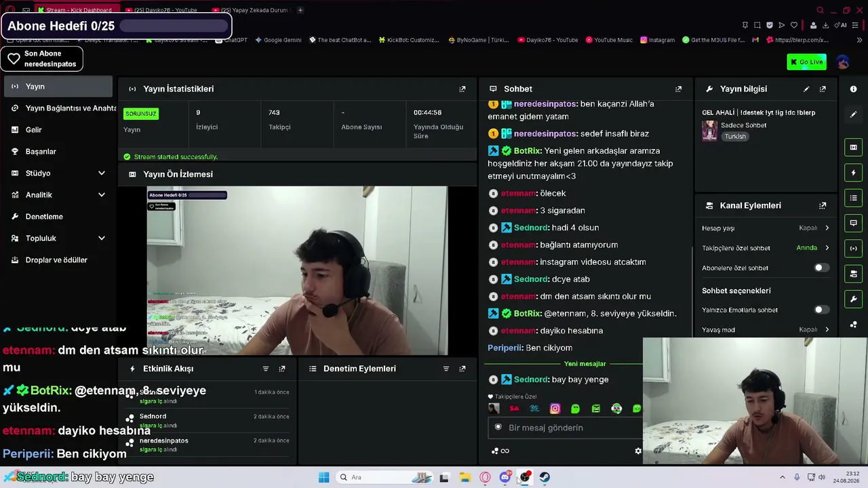868x488 pixels.
Task: Expand the Topluluk sidebar section
Action: tap(58, 238)
